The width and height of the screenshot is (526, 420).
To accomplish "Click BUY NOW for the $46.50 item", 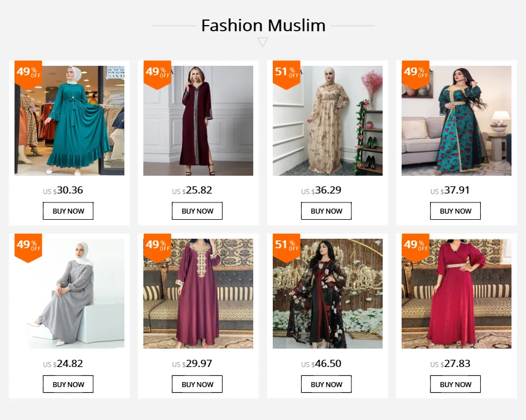I will [326, 384].
